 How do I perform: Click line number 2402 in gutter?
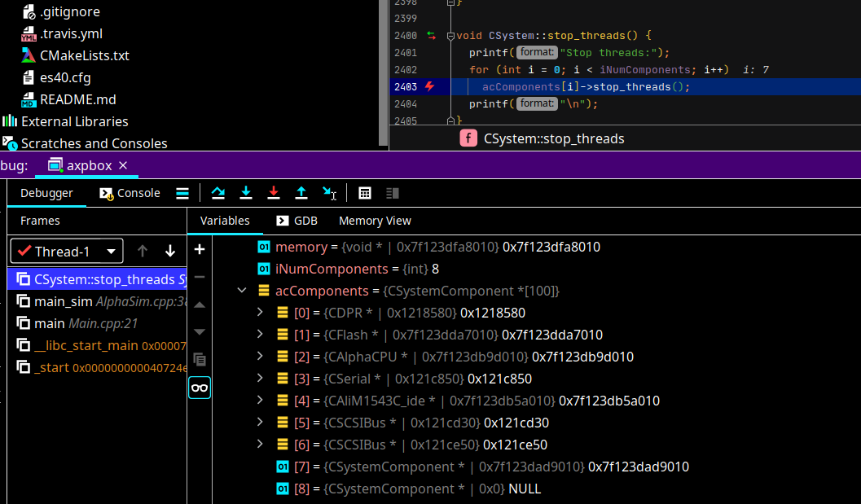tap(405, 70)
